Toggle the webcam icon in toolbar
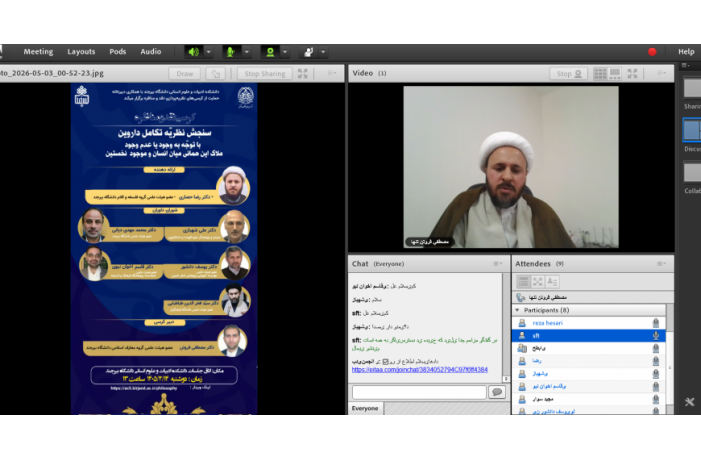The image size is (701, 460). coord(270,52)
